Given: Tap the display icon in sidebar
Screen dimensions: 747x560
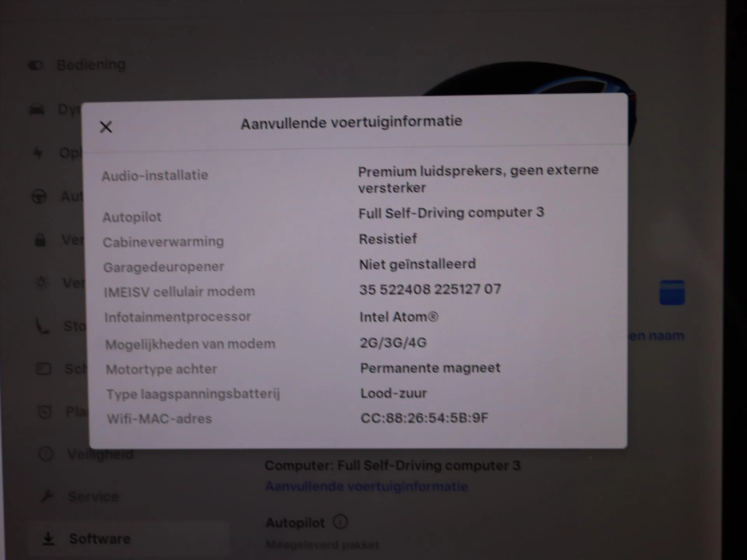Looking at the screenshot, I should (44, 369).
